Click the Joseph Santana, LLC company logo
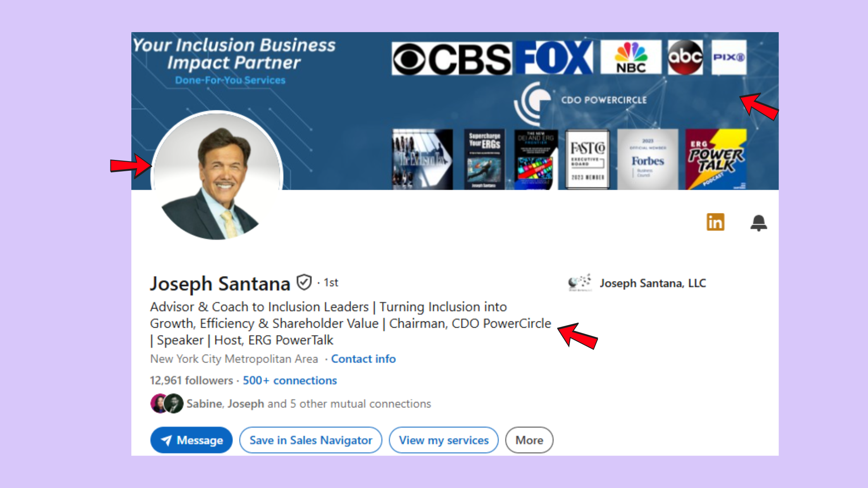Viewport: 868px width, 488px height. click(579, 283)
